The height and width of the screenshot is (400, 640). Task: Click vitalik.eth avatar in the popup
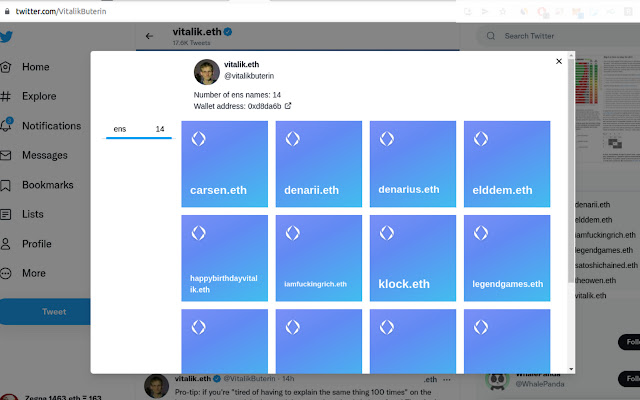pyautogui.click(x=207, y=72)
